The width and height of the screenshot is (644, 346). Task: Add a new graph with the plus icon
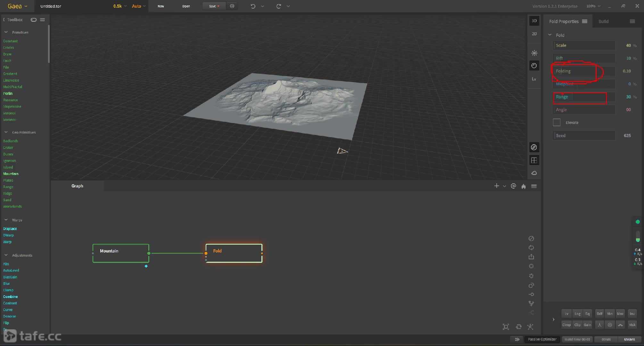click(x=497, y=186)
